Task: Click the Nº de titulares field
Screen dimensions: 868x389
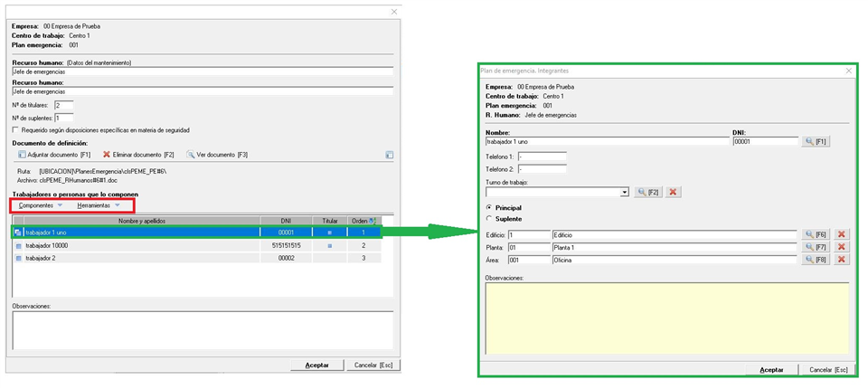Action: [63, 105]
